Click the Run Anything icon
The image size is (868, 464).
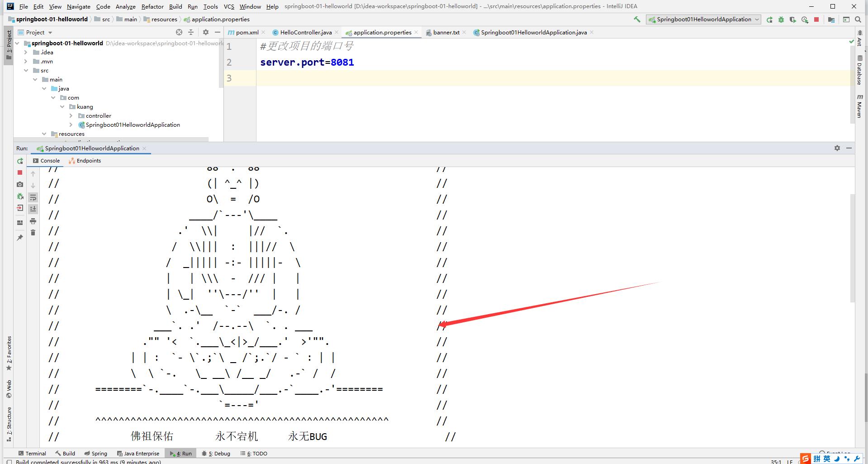point(846,19)
